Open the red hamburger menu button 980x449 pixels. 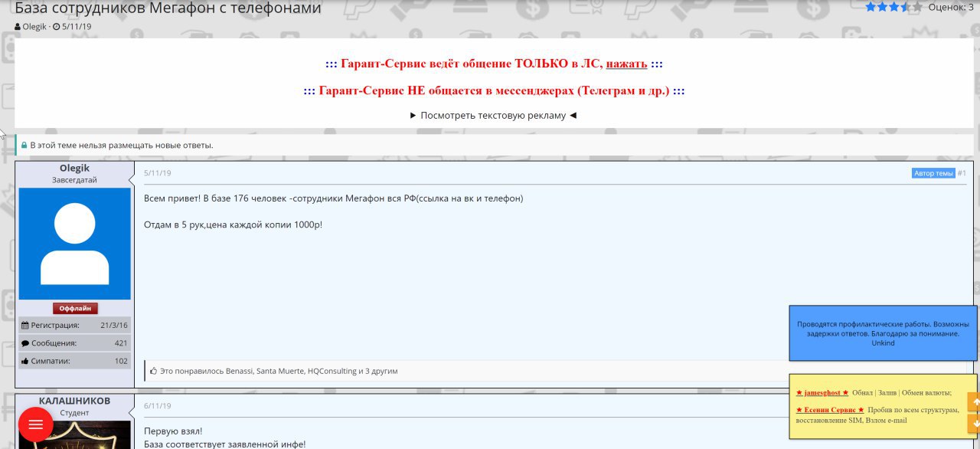35,424
